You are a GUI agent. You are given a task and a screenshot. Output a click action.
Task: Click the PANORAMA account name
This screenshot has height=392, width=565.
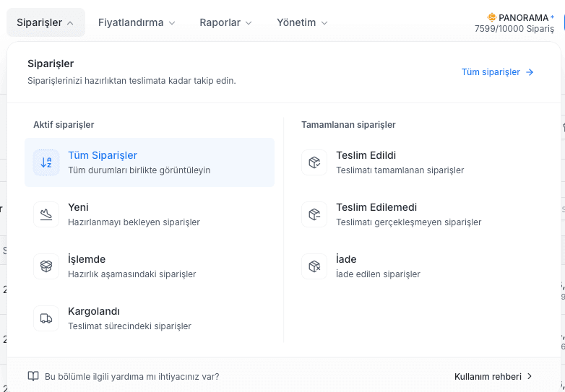(524, 17)
